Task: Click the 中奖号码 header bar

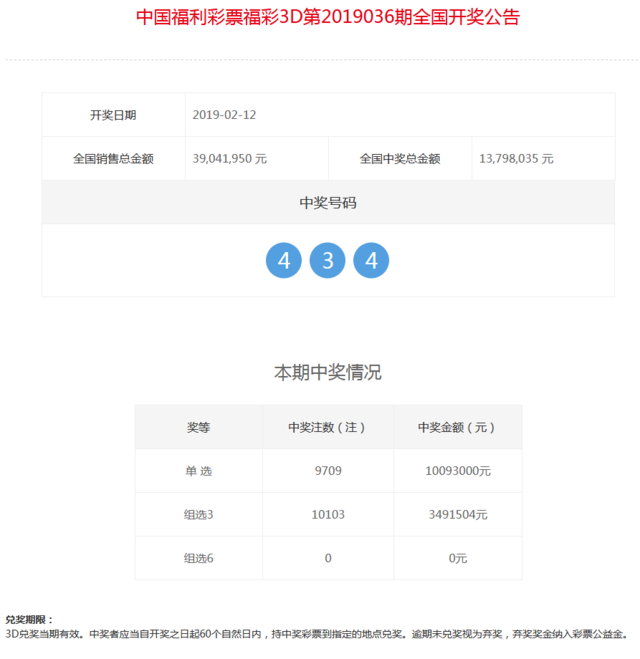Action: (x=328, y=203)
